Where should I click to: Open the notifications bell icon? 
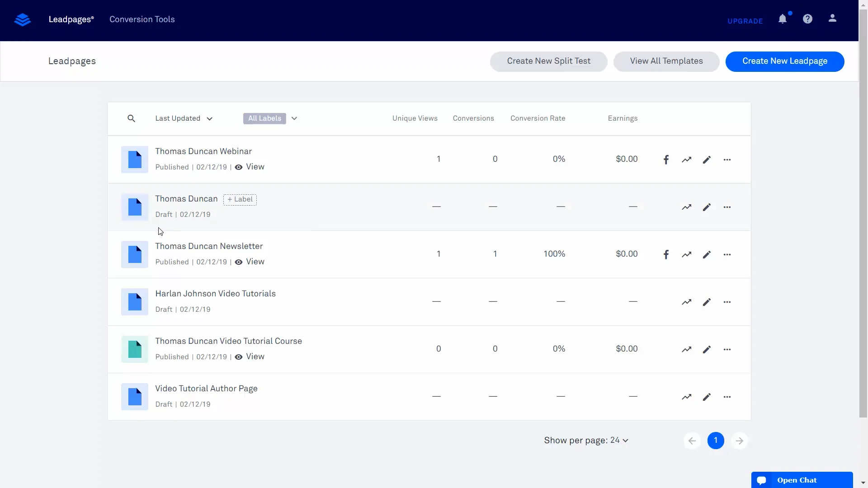(782, 19)
